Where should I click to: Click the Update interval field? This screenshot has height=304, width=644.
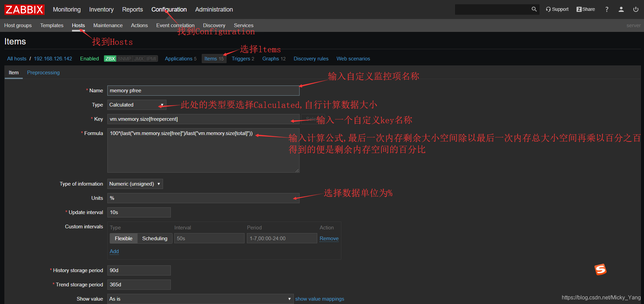coord(139,212)
